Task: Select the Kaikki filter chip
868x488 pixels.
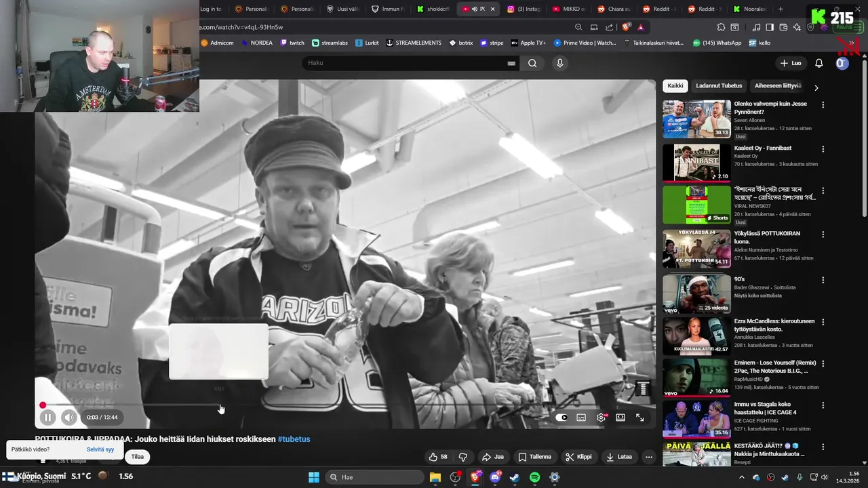Action: 675,86
